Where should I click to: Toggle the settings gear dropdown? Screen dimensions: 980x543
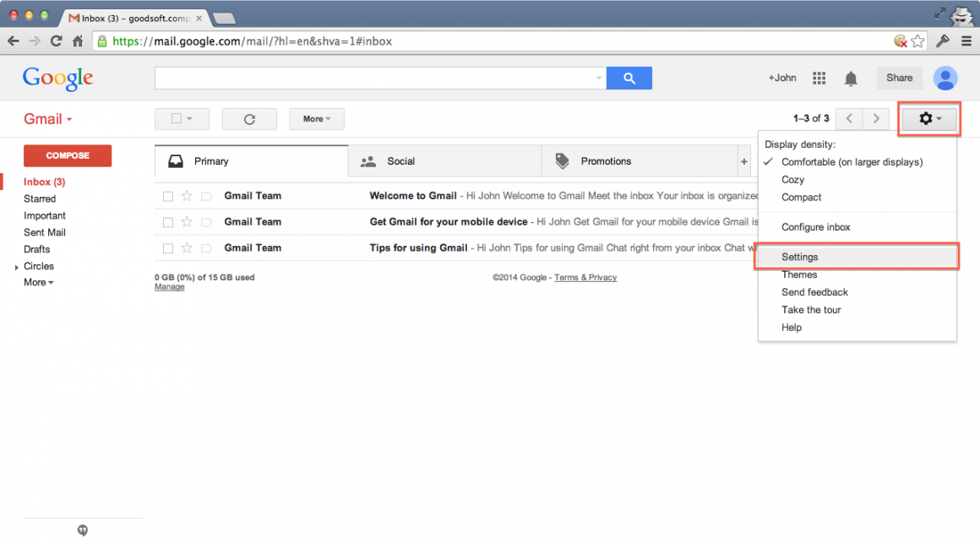tap(929, 119)
